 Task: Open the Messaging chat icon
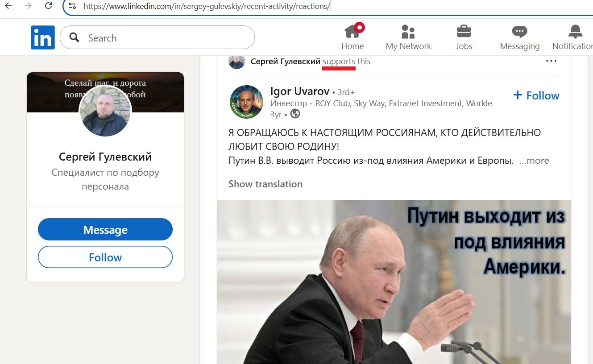tap(519, 32)
